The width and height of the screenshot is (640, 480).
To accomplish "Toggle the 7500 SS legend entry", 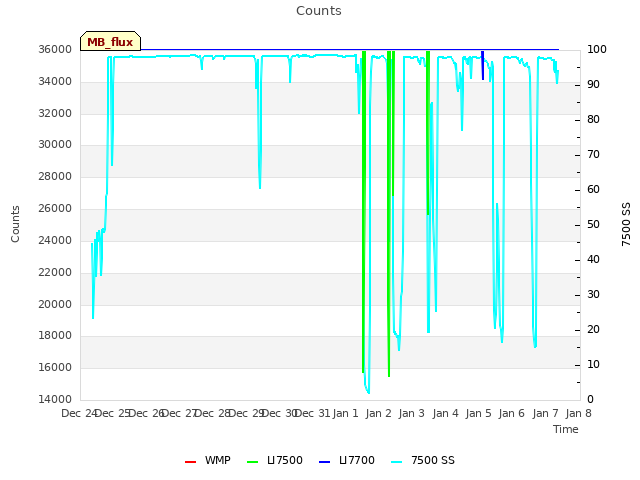I will [x=423, y=460].
